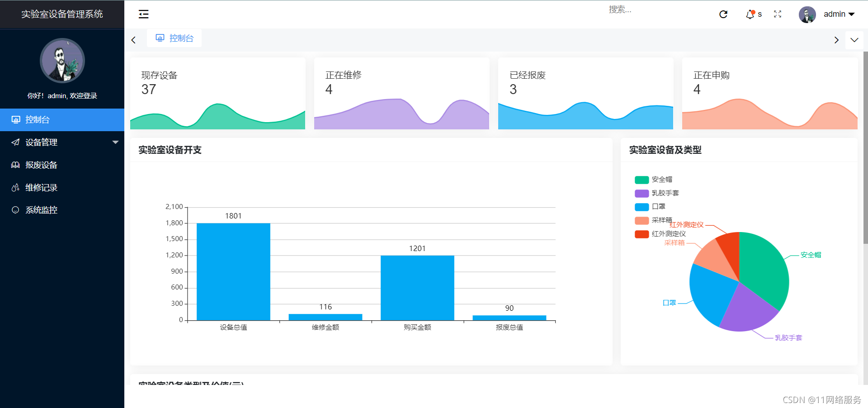Click the 1801 bar value label
Screen dimensions: 868x408
point(233,216)
